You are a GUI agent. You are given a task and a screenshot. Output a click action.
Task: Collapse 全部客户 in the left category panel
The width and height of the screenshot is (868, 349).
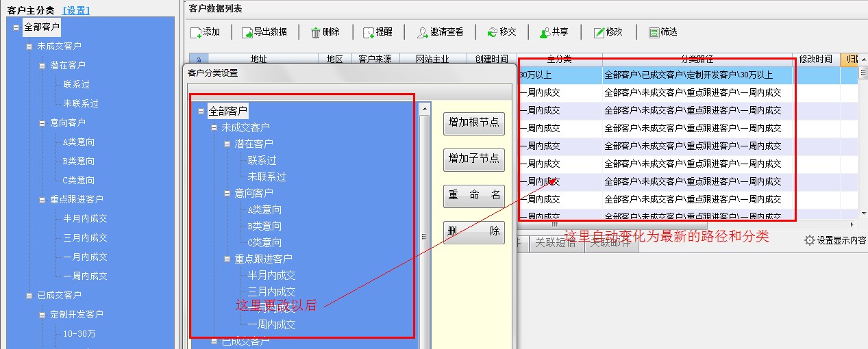pos(16,27)
